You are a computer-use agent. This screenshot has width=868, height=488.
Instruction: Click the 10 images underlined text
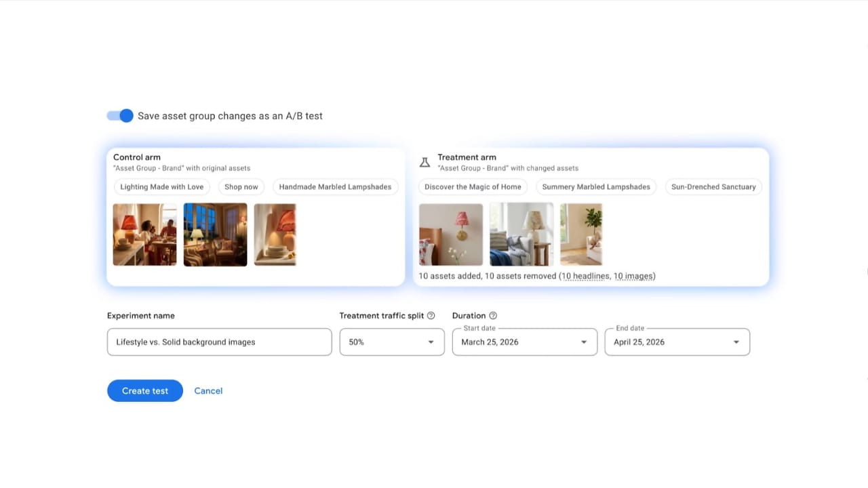[x=633, y=277]
